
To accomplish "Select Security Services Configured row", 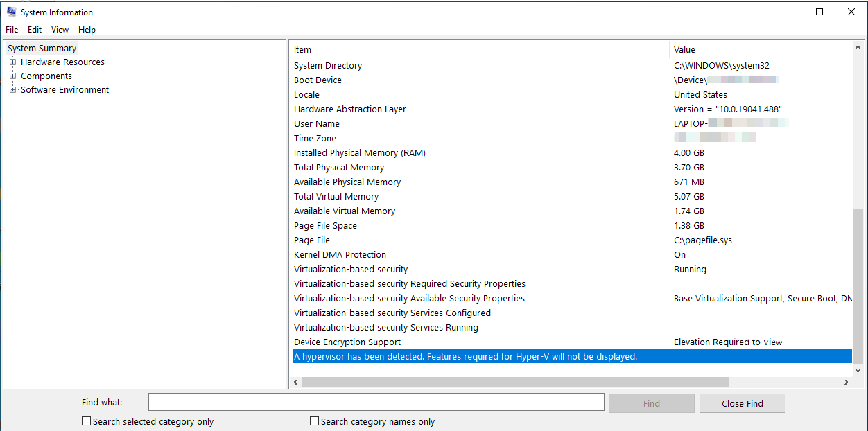I will tap(571, 313).
